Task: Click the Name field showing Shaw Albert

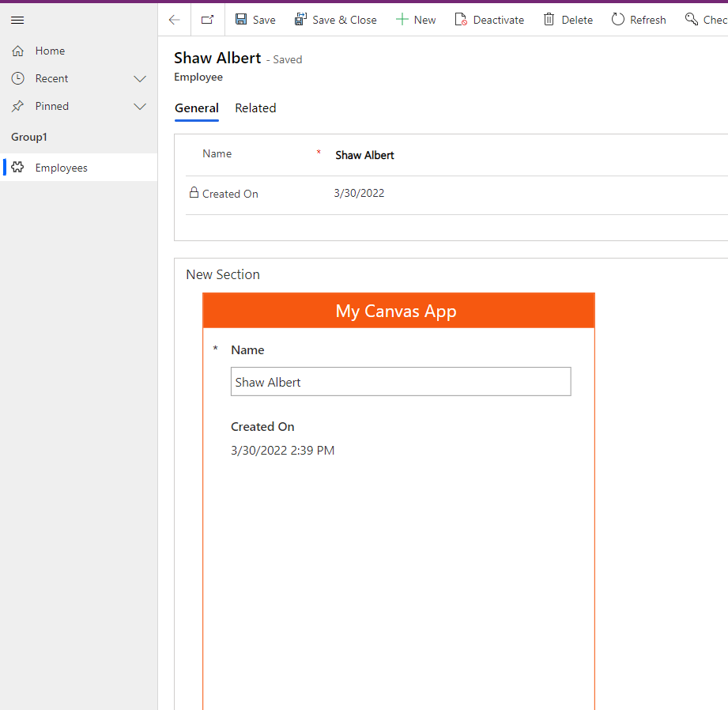Action: [364, 155]
